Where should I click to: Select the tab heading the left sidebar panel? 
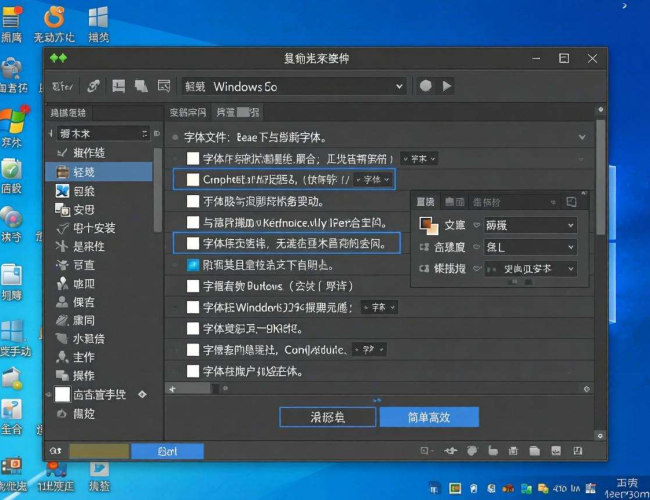[x=68, y=112]
